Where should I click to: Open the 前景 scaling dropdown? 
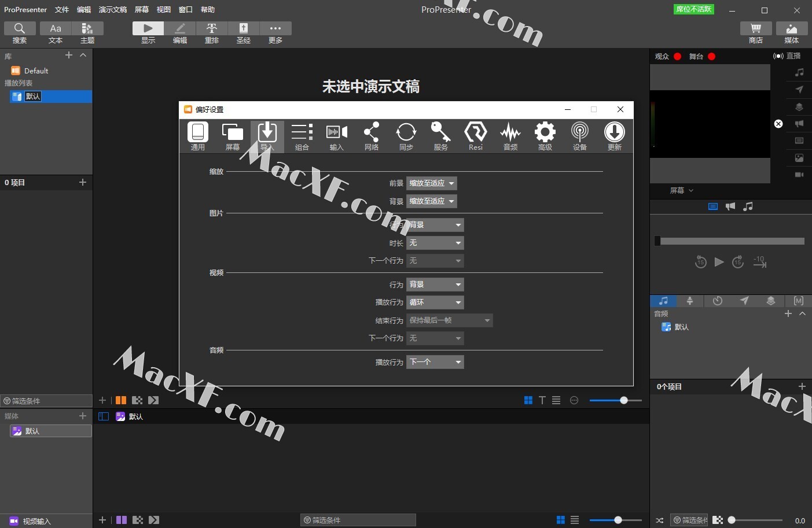(x=432, y=183)
